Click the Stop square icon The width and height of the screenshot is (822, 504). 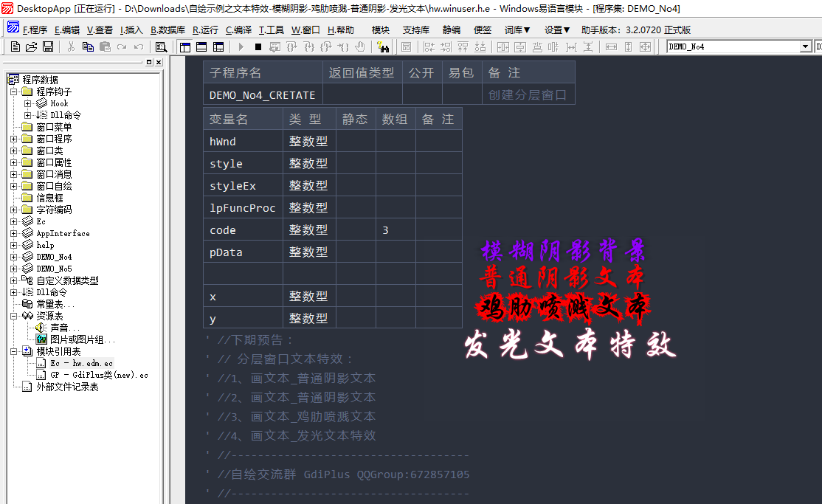click(x=258, y=46)
